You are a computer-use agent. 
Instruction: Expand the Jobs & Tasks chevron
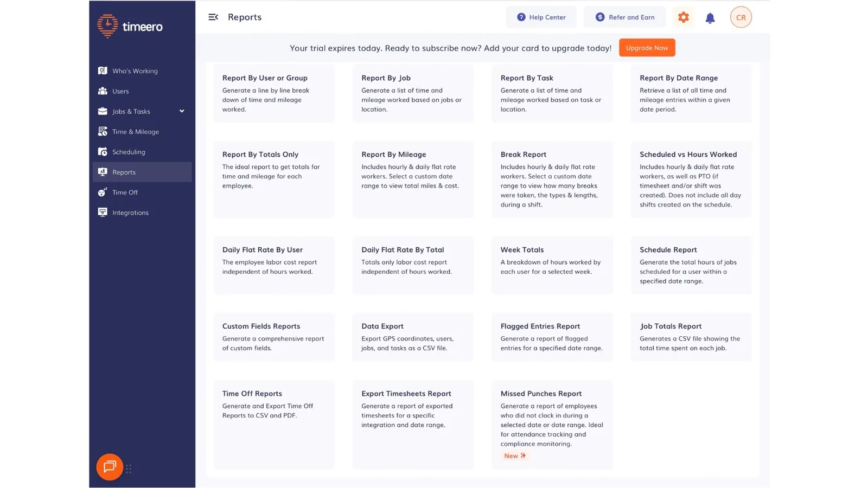tap(182, 111)
